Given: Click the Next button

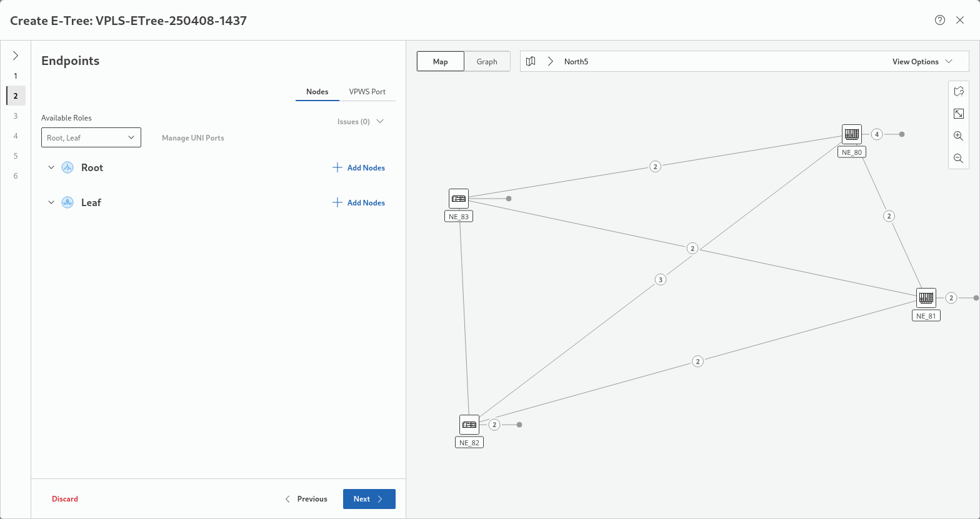Looking at the screenshot, I should click(369, 499).
